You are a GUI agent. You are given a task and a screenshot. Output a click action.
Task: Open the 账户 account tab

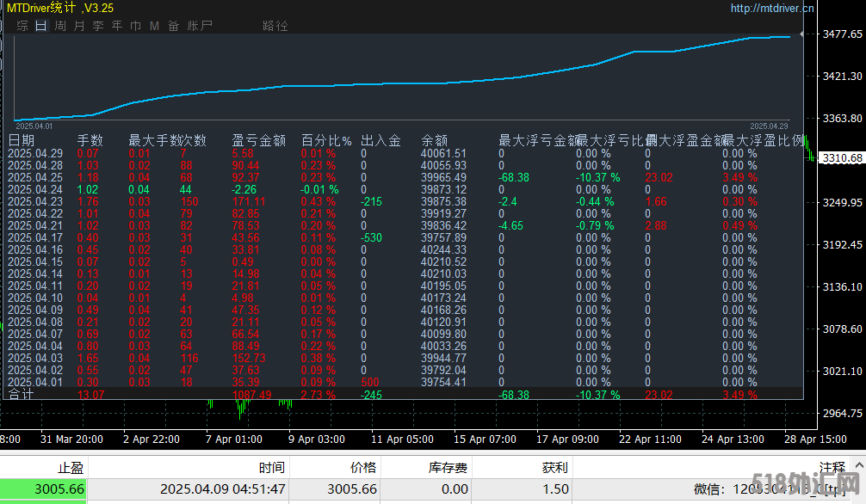point(200,26)
